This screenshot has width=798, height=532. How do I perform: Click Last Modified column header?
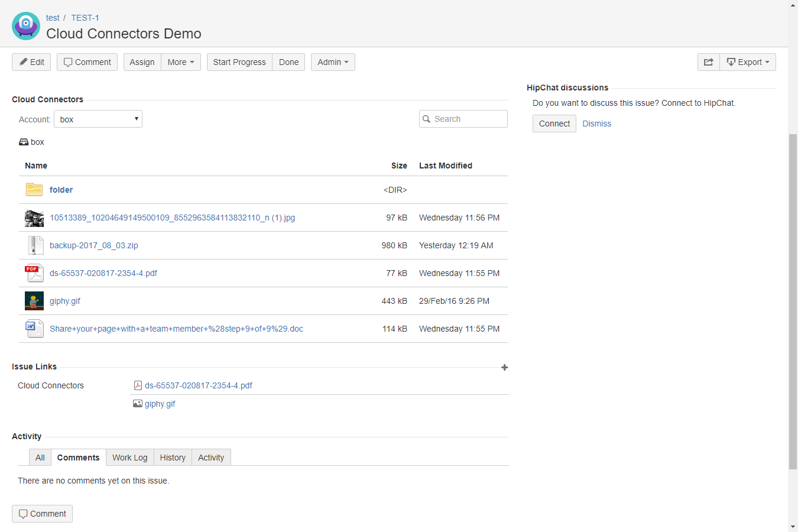(446, 166)
